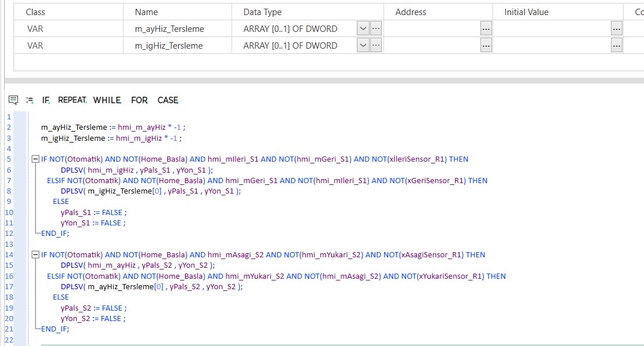Screen dimensions: 644x346
Task: Open initial value editor for m_igHiz_Tersleme
Action: click(617, 45)
